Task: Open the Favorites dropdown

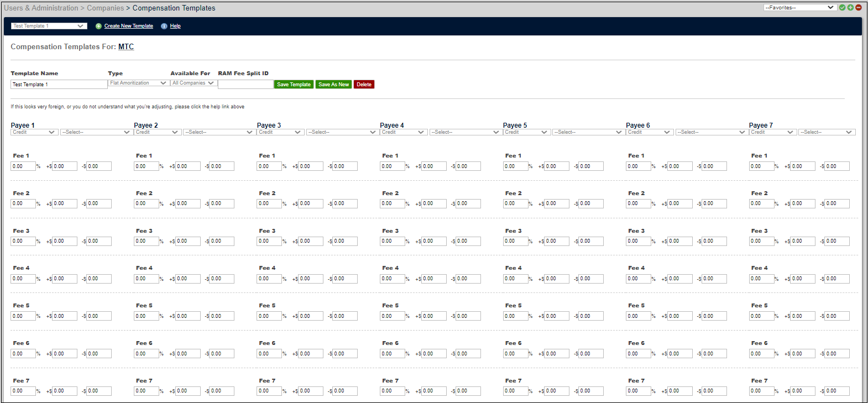Action: (799, 8)
